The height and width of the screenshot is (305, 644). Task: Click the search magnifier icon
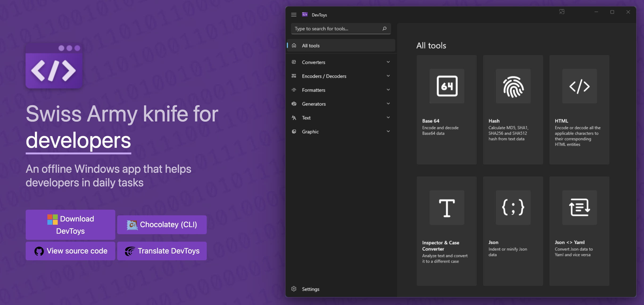(384, 28)
